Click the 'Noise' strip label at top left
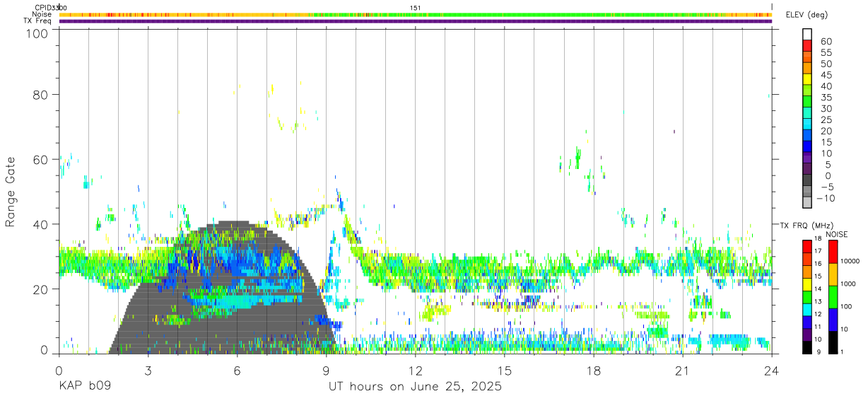The width and height of the screenshot is (868, 401). tap(41, 14)
